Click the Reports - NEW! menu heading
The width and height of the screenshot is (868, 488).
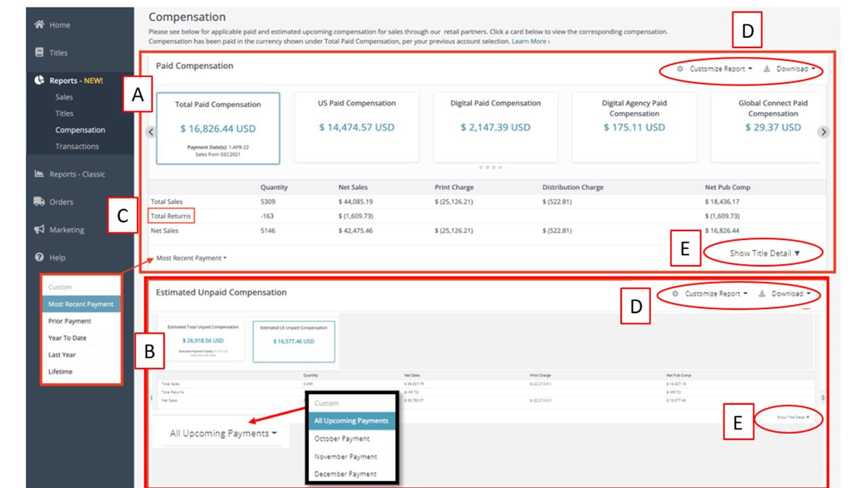(76, 81)
